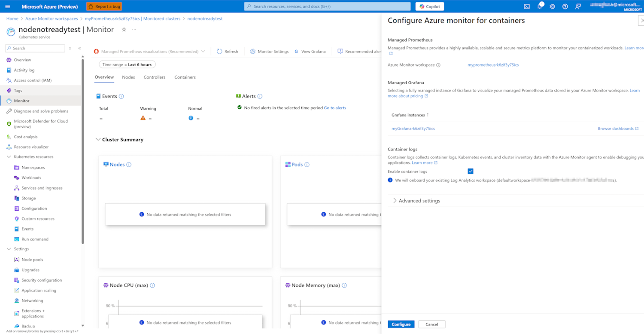This screenshot has height=334, width=644.
Task: Click the info icon beside Events
Action: (x=122, y=97)
